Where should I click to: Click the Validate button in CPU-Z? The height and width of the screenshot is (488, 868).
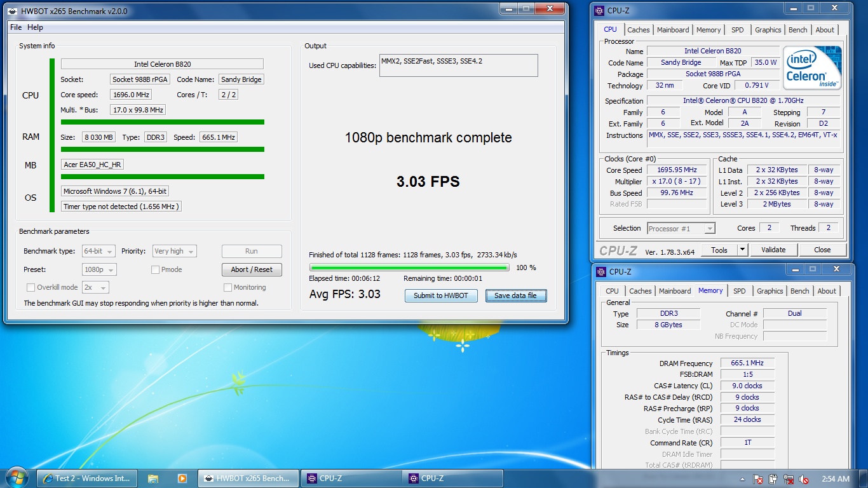[x=773, y=250]
